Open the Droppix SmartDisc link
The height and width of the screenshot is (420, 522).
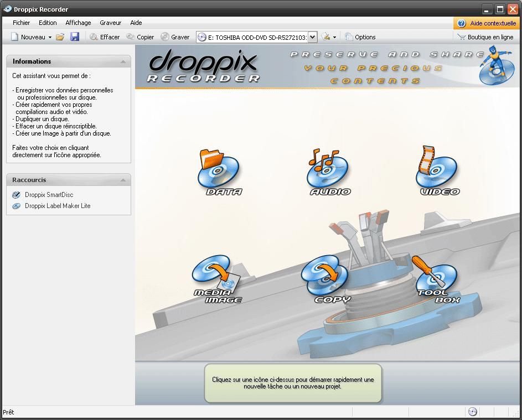click(x=49, y=195)
